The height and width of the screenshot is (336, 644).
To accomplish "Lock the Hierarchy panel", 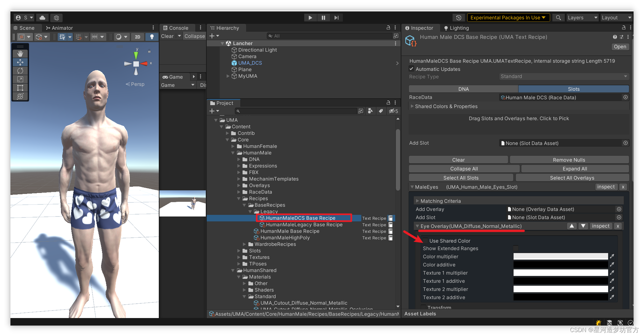I will (388, 28).
